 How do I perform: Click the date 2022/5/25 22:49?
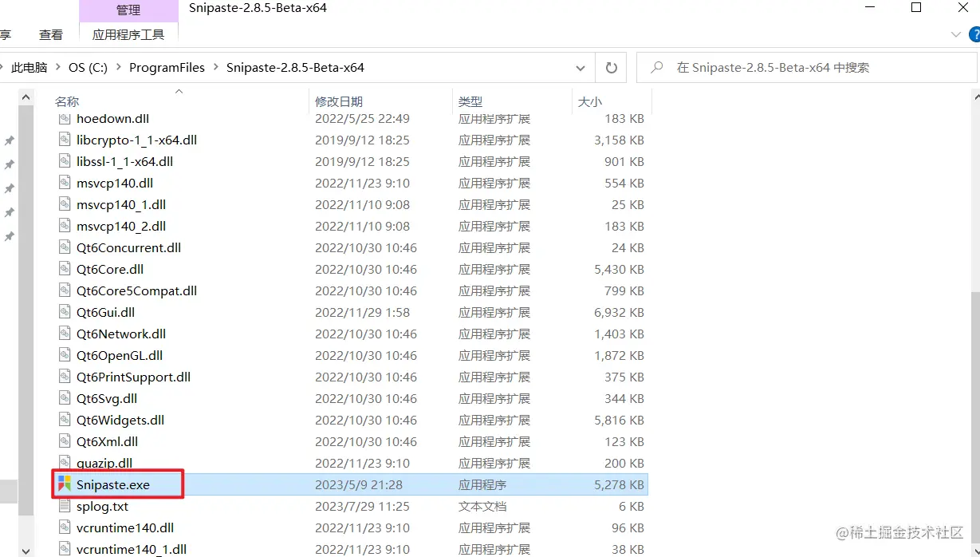point(362,118)
